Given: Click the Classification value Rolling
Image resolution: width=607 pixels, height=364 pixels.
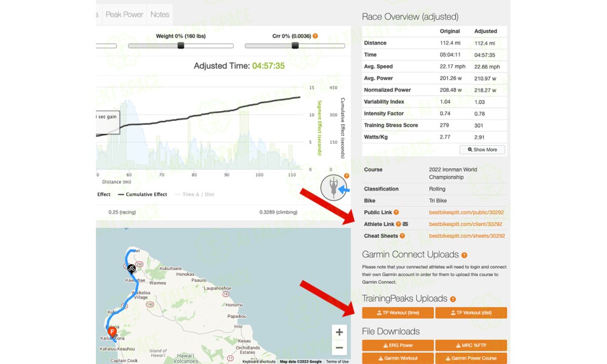Looking at the screenshot, I should (x=437, y=189).
